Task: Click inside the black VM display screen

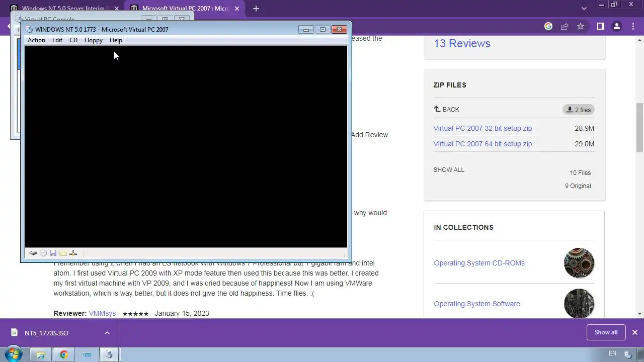Action: (x=186, y=147)
